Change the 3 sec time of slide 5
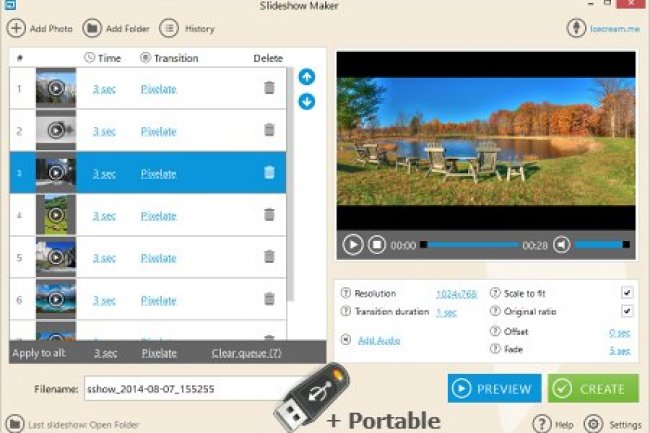 coord(104,257)
